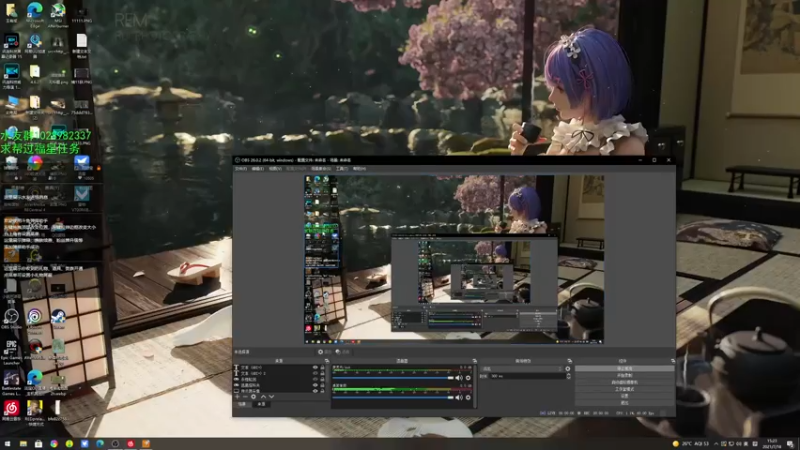Open Microsoft Edge from the taskbar
The image size is (800, 450).
[100, 444]
